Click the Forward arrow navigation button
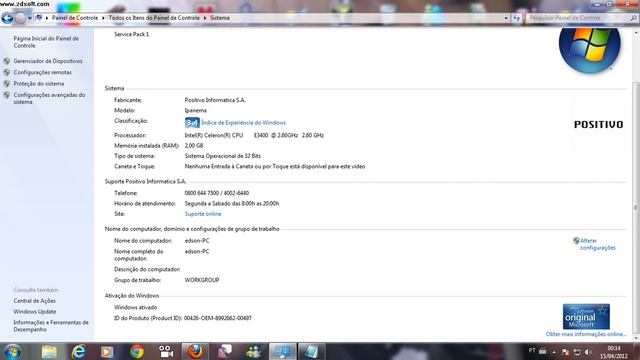Viewport: 640px width, 360px height. (20, 18)
